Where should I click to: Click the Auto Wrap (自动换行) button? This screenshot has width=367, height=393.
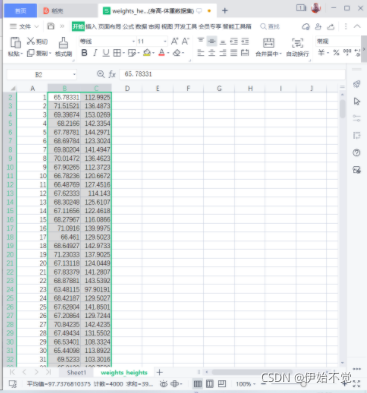click(x=297, y=47)
